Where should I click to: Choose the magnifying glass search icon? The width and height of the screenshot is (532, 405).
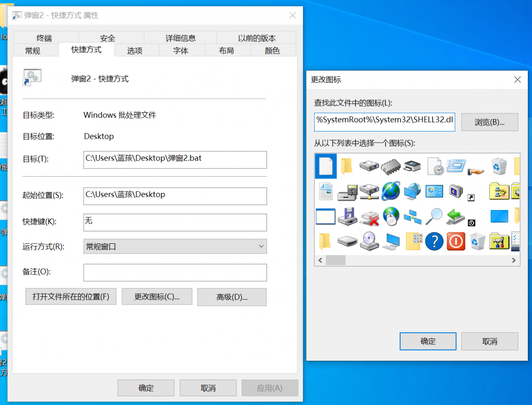point(434,216)
